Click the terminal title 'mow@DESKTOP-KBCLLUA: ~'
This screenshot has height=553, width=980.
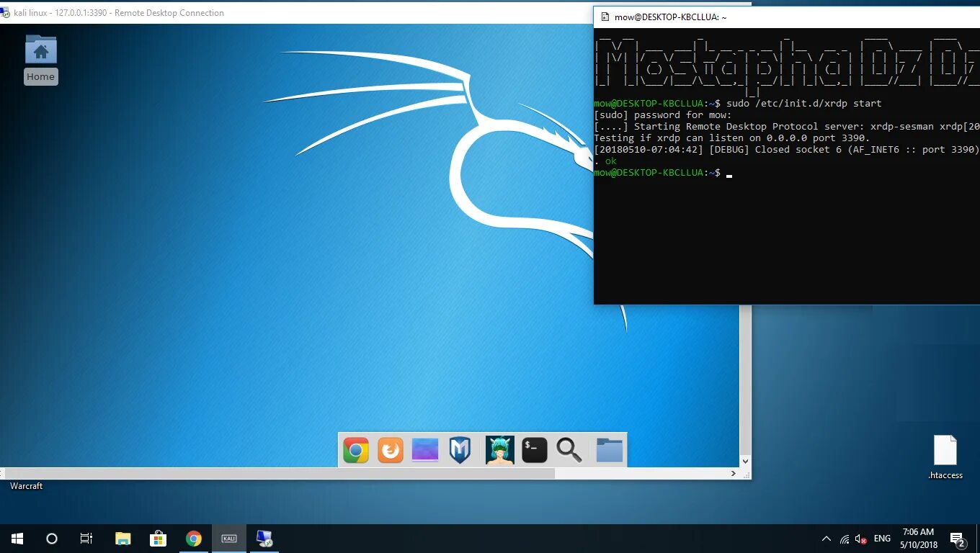coord(671,17)
